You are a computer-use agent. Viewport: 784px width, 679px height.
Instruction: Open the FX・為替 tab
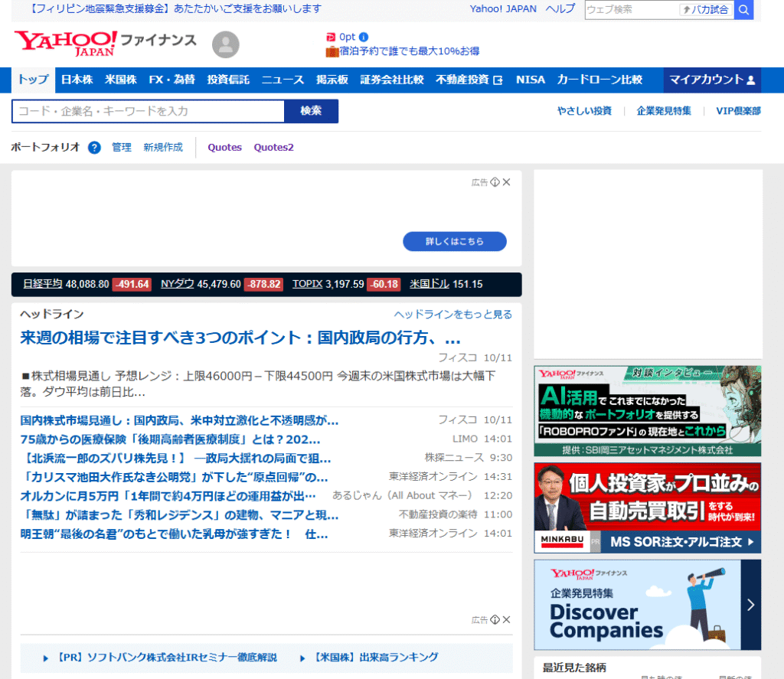click(x=171, y=80)
